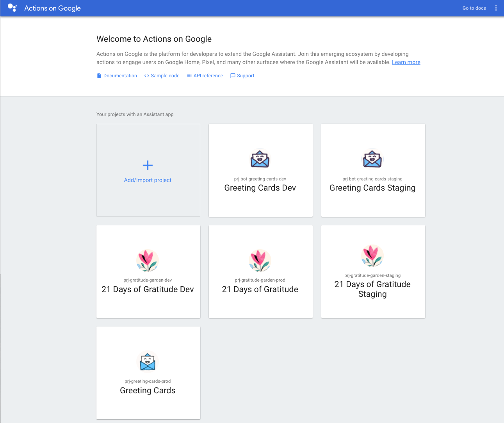Image resolution: width=504 pixels, height=423 pixels.
Task: Click the prj-gratitude-garden-prod flower icon
Action: 260,261
